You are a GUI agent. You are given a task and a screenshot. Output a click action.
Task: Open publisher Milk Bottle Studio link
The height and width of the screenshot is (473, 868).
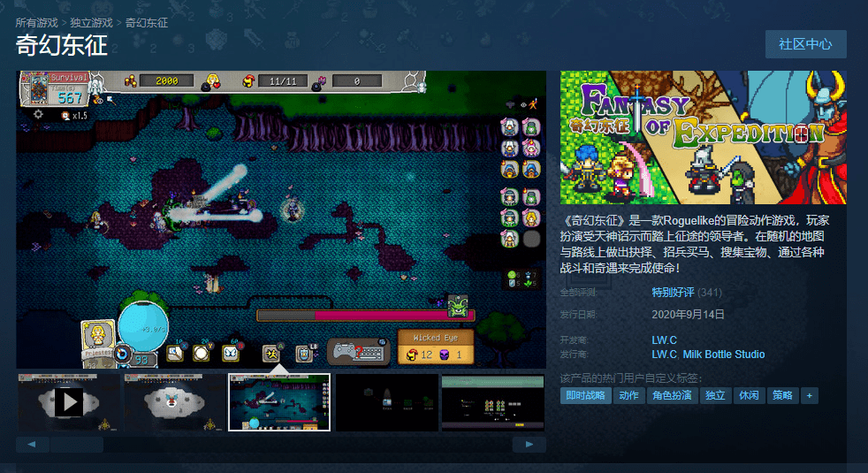click(724, 355)
